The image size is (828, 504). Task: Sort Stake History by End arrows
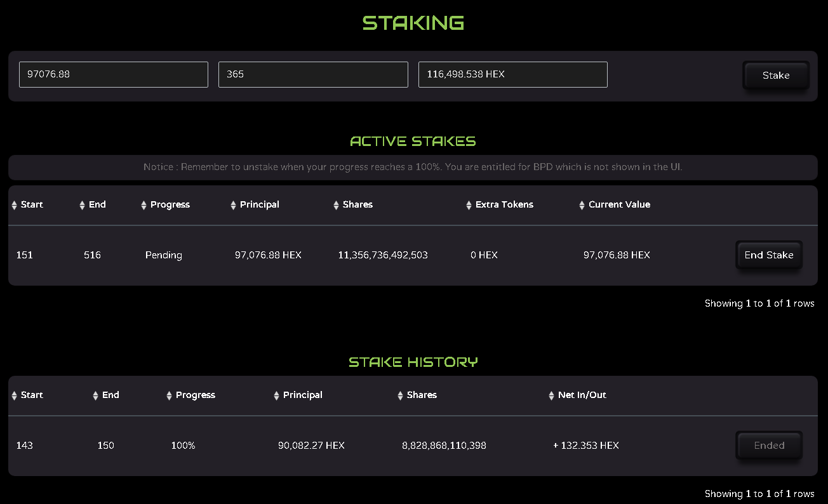[x=95, y=395]
